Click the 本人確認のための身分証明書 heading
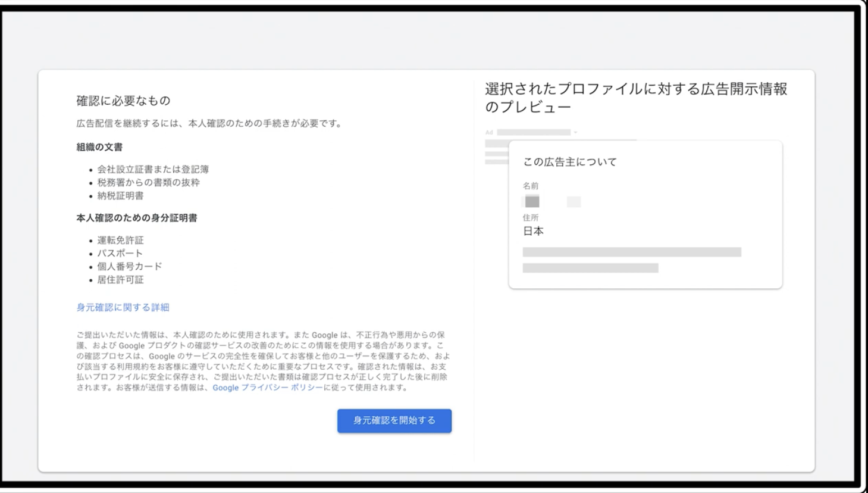The image size is (868, 493). point(136,218)
